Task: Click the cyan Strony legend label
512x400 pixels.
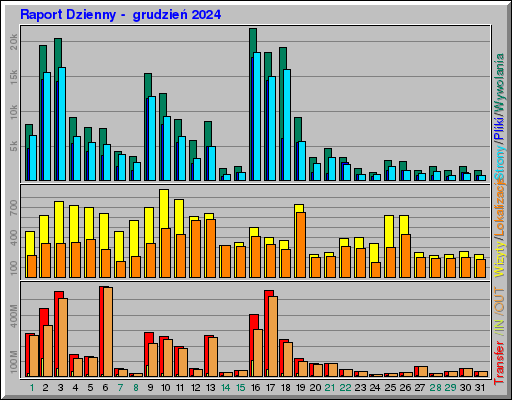Action: (500, 162)
